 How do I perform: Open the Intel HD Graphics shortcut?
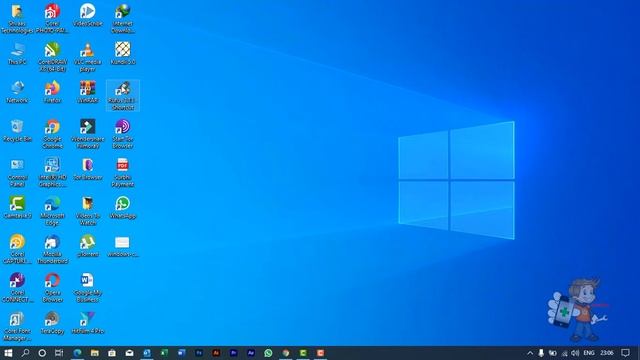pyautogui.click(x=52, y=172)
